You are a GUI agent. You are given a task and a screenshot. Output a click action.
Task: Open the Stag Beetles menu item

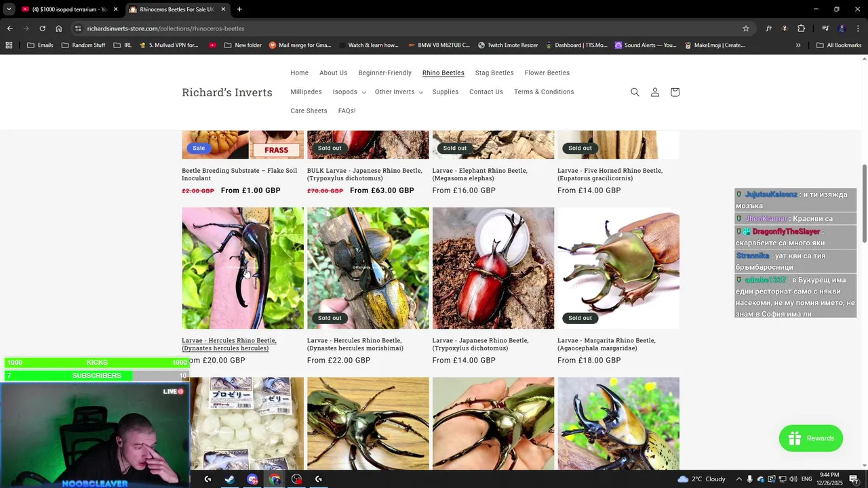(494, 73)
